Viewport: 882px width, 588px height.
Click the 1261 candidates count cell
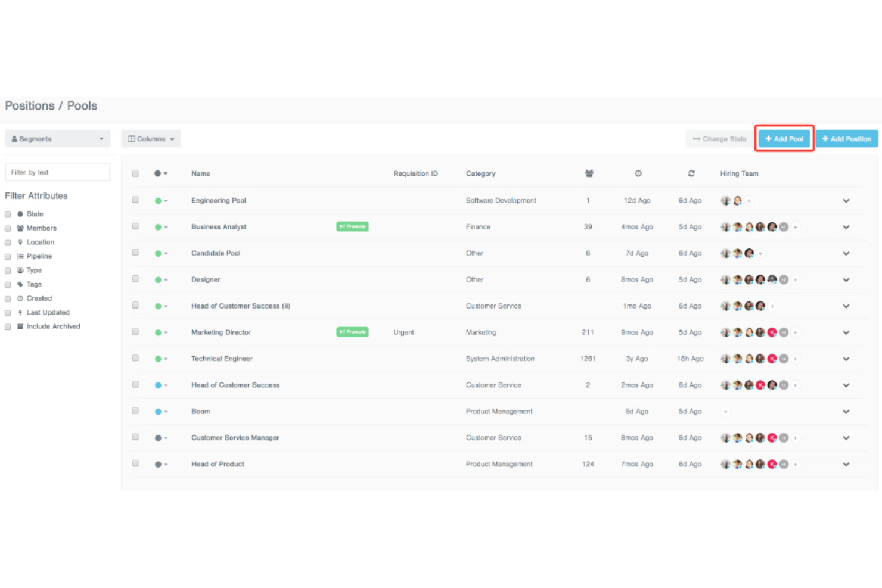click(588, 359)
